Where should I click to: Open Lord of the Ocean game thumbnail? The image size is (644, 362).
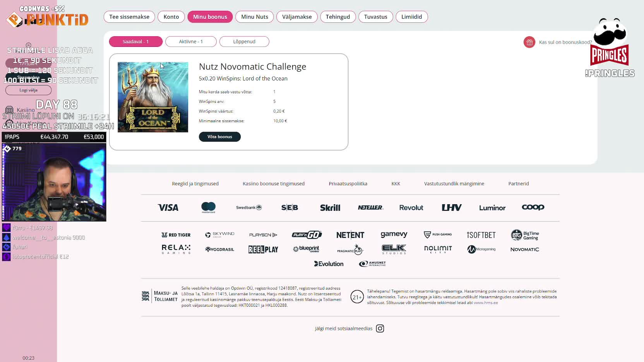coord(153,97)
